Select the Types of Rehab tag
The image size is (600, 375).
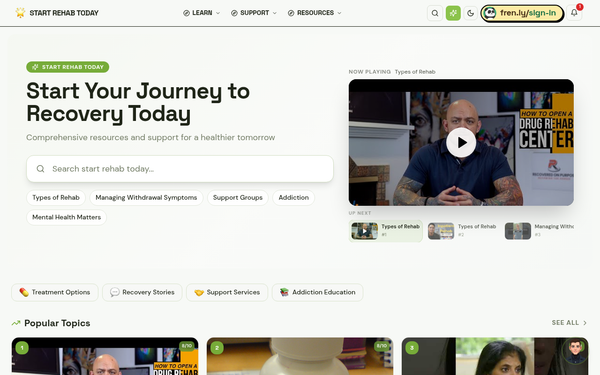point(56,198)
